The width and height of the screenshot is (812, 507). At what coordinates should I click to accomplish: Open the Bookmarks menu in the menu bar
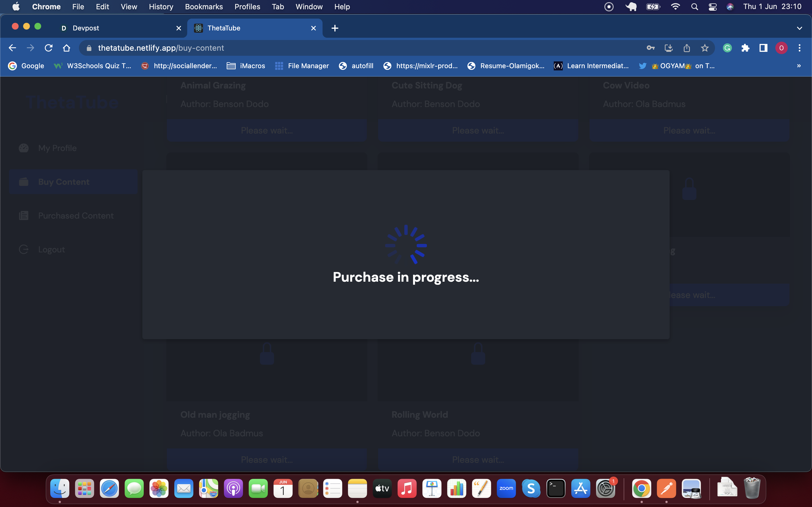pyautogui.click(x=204, y=7)
